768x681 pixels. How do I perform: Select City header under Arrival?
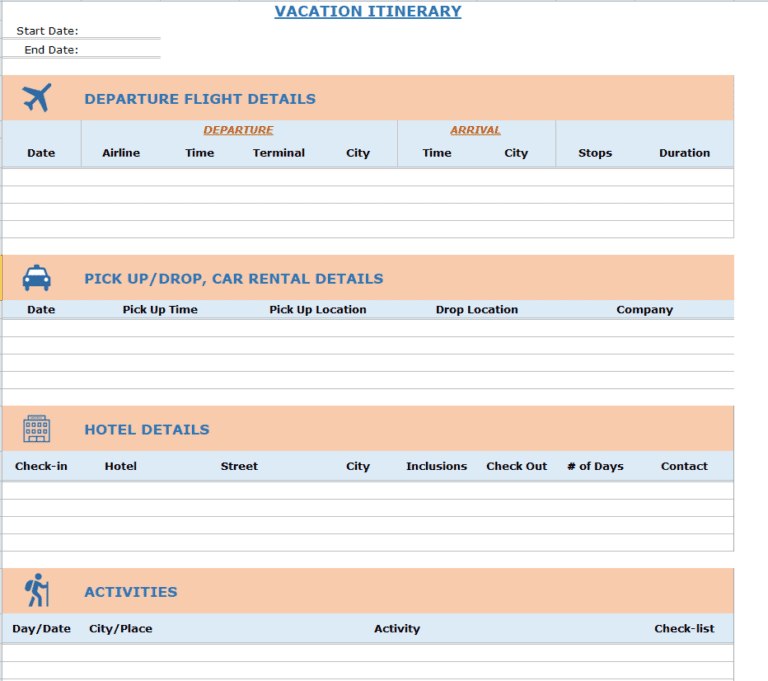point(516,153)
